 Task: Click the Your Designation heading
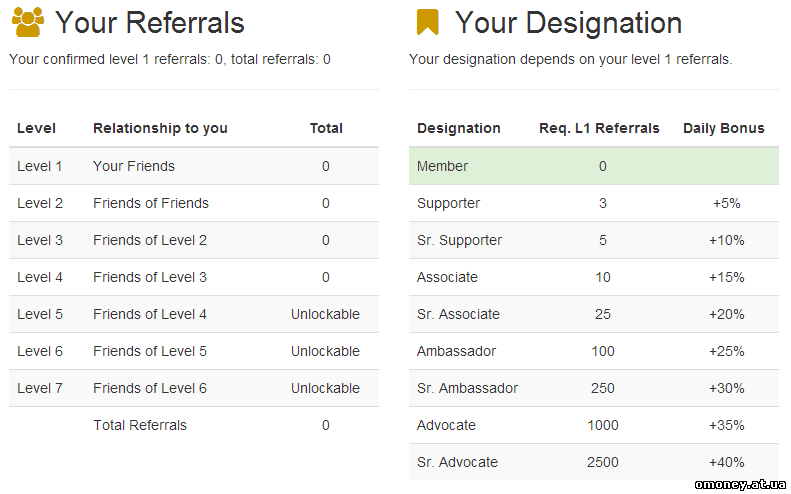[x=569, y=23]
